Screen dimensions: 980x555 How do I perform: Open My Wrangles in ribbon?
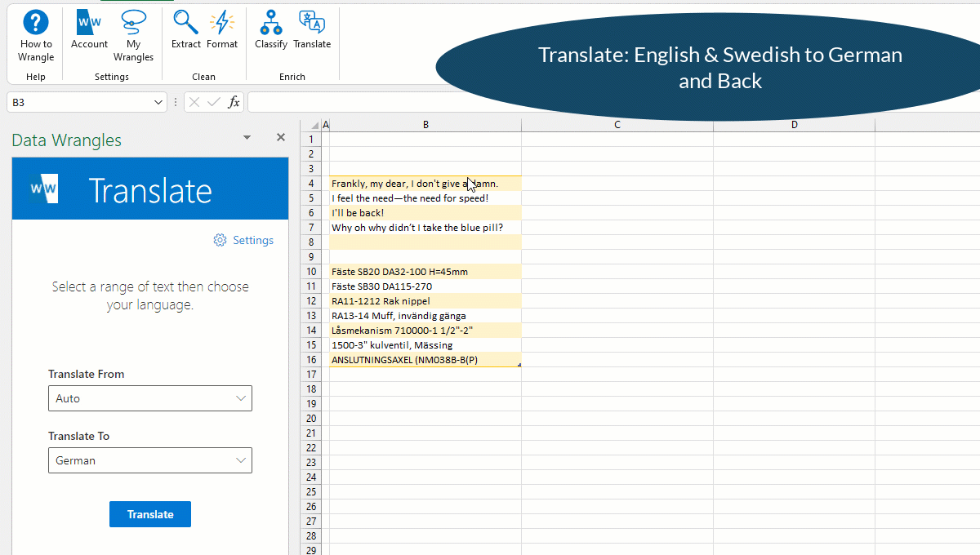pos(133,36)
